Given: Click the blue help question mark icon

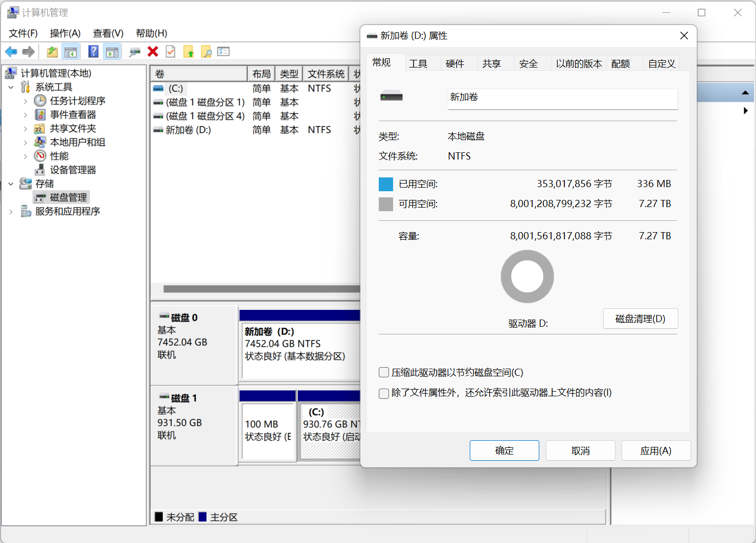Looking at the screenshot, I should click(x=93, y=52).
